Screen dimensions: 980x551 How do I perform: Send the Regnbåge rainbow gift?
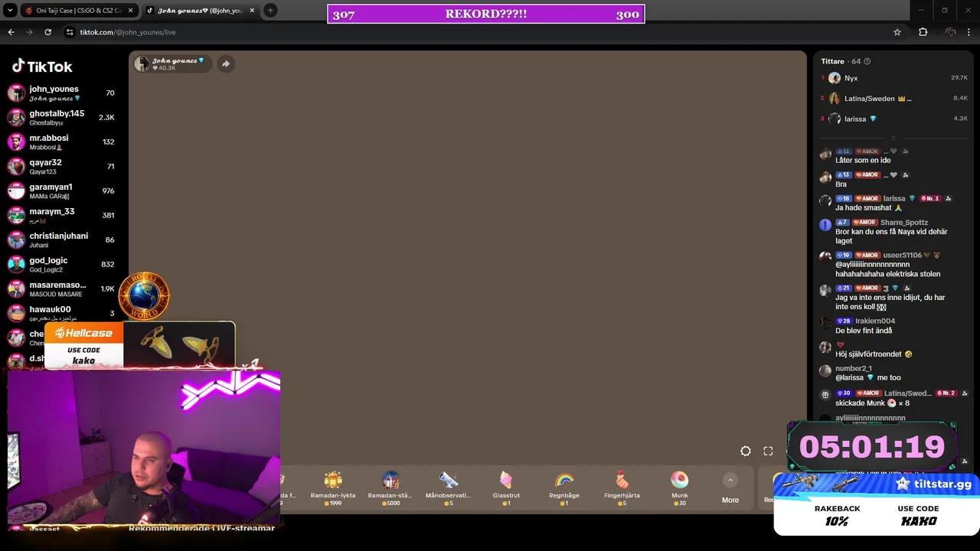(x=564, y=488)
